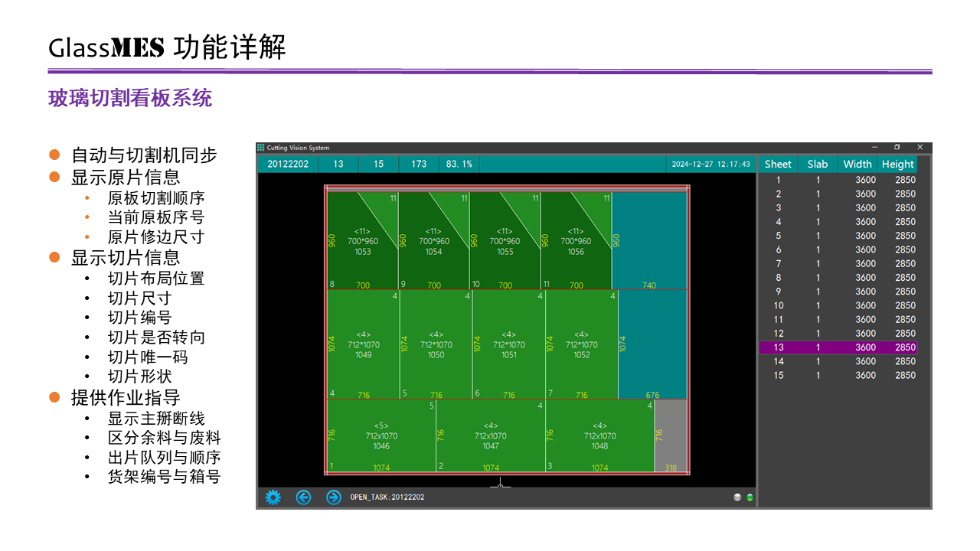Click the OPEN_TASK:20122202 status text
Screen dimensions: 980x551
click(x=387, y=497)
